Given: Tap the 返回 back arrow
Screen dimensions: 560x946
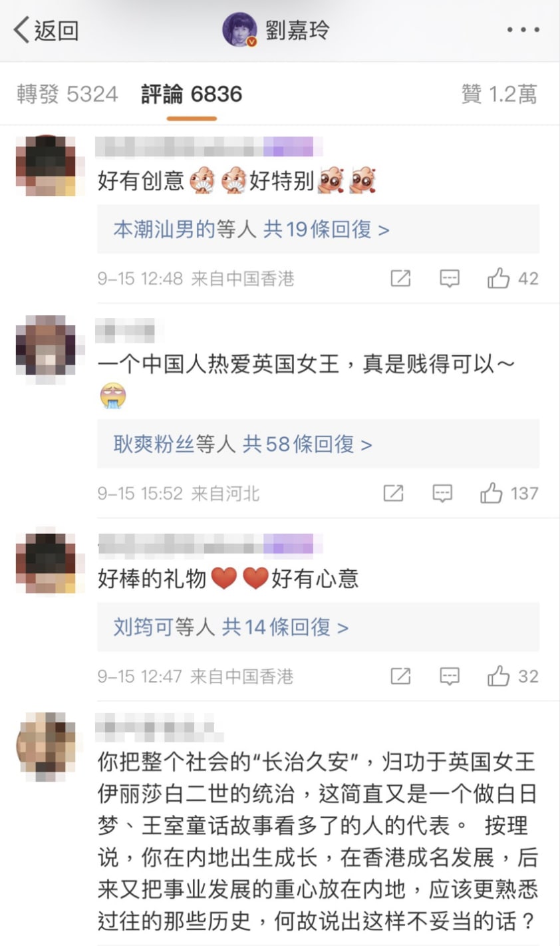Looking at the screenshot, I should [45, 30].
